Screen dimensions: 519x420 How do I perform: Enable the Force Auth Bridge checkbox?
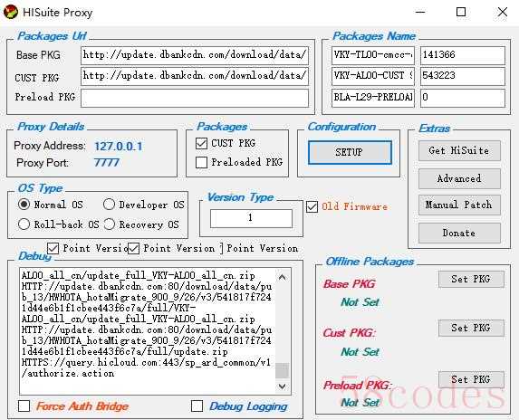tap(24, 406)
